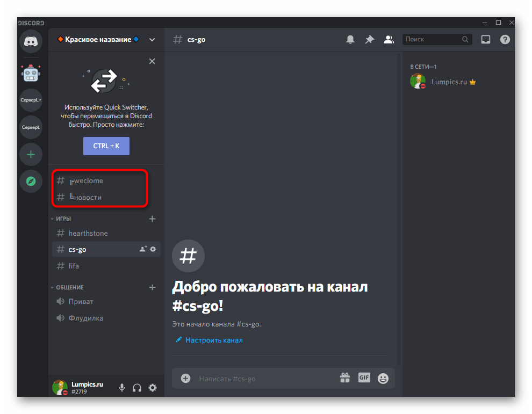The width and height of the screenshot is (532, 414).
Task: Join the Флудилка voice channel
Action: (85, 318)
